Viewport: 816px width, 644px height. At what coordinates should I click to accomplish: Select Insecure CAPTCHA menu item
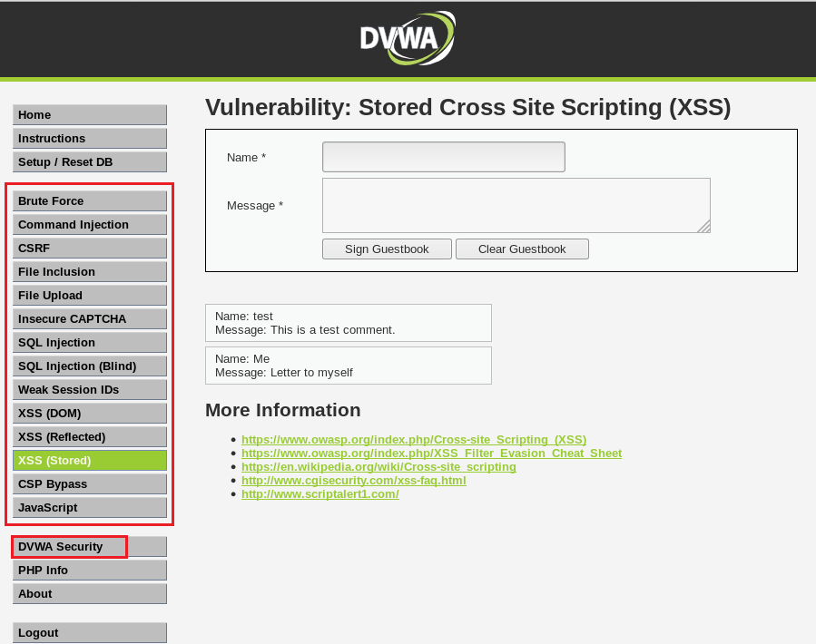[x=90, y=319]
